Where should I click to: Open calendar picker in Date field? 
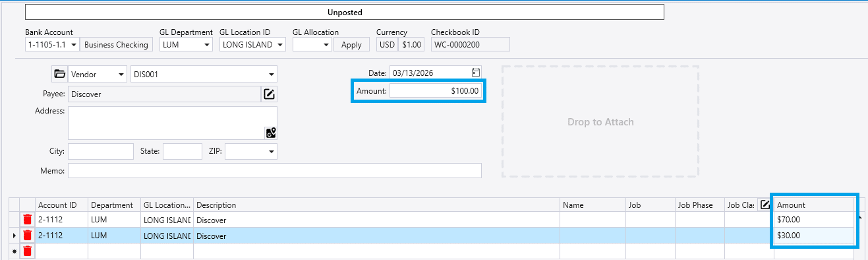point(476,72)
